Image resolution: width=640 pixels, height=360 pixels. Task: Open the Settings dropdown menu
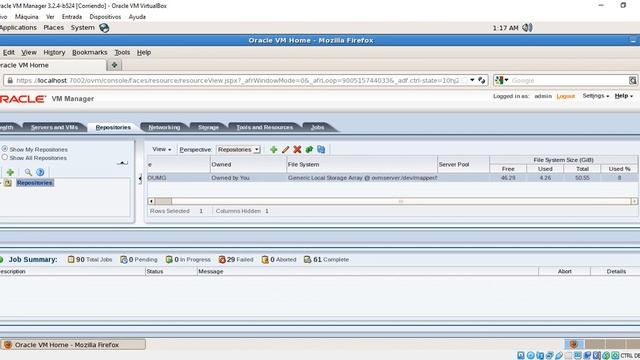(x=596, y=96)
